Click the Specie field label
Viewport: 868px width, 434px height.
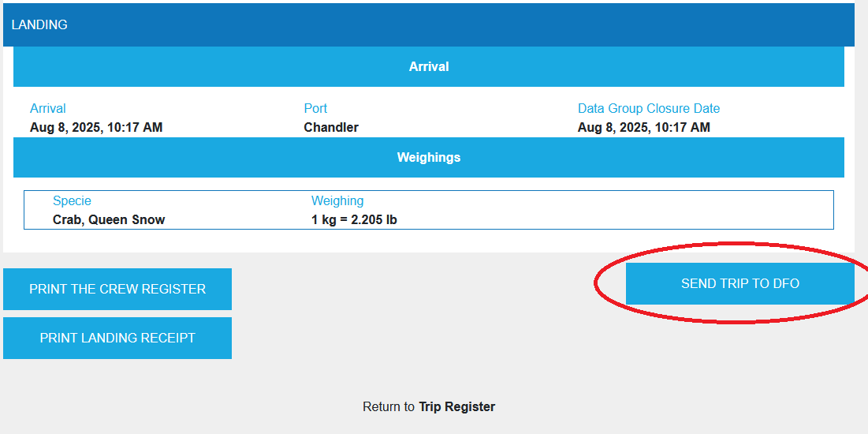coord(72,201)
